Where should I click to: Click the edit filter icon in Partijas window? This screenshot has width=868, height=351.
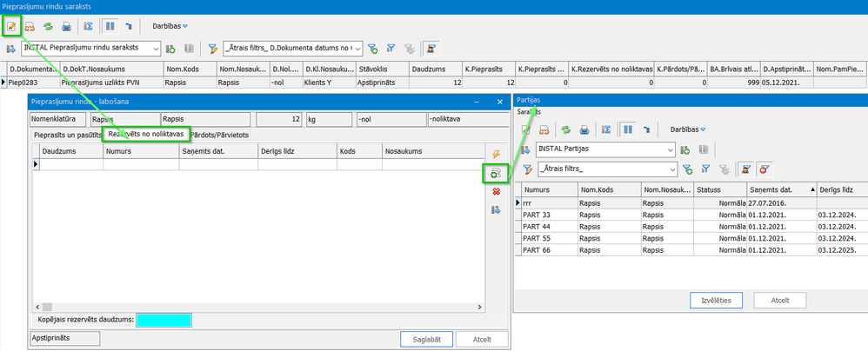pos(527,169)
